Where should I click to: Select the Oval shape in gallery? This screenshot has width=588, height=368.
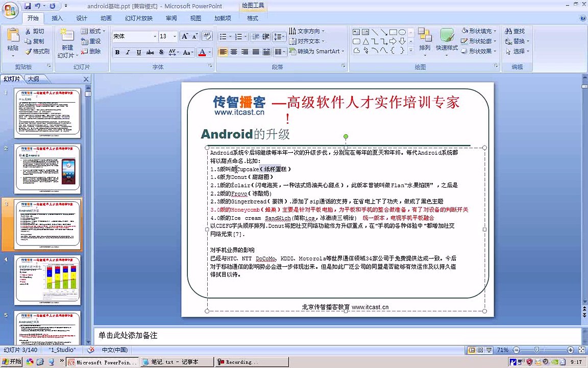[402, 32]
